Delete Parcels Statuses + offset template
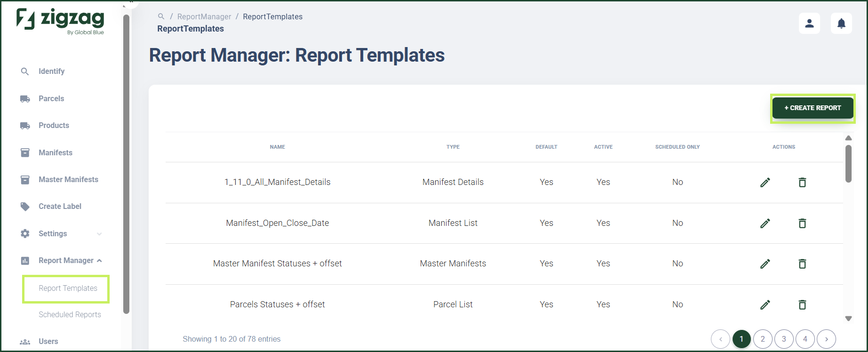The height and width of the screenshot is (352, 868). coord(802,304)
